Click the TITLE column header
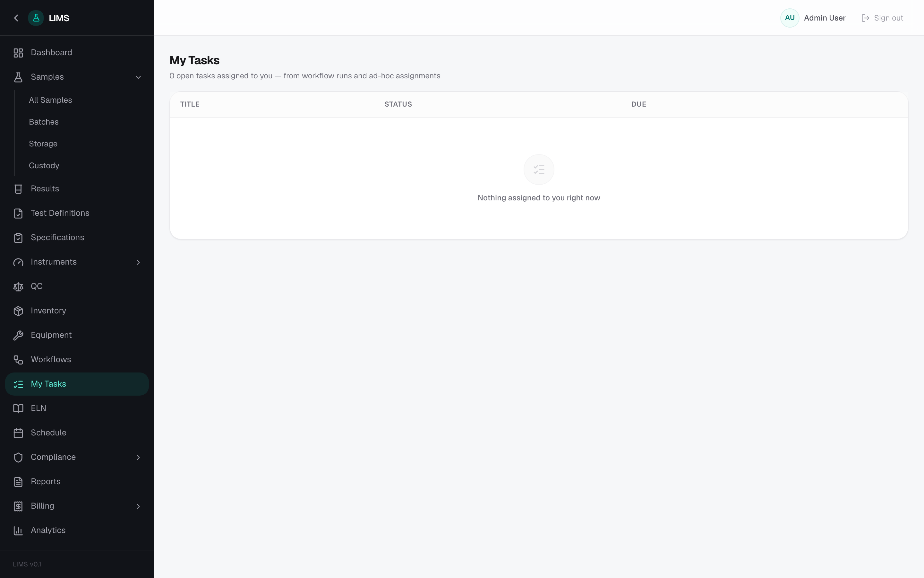Image resolution: width=924 pixels, height=578 pixels. pyautogui.click(x=190, y=104)
